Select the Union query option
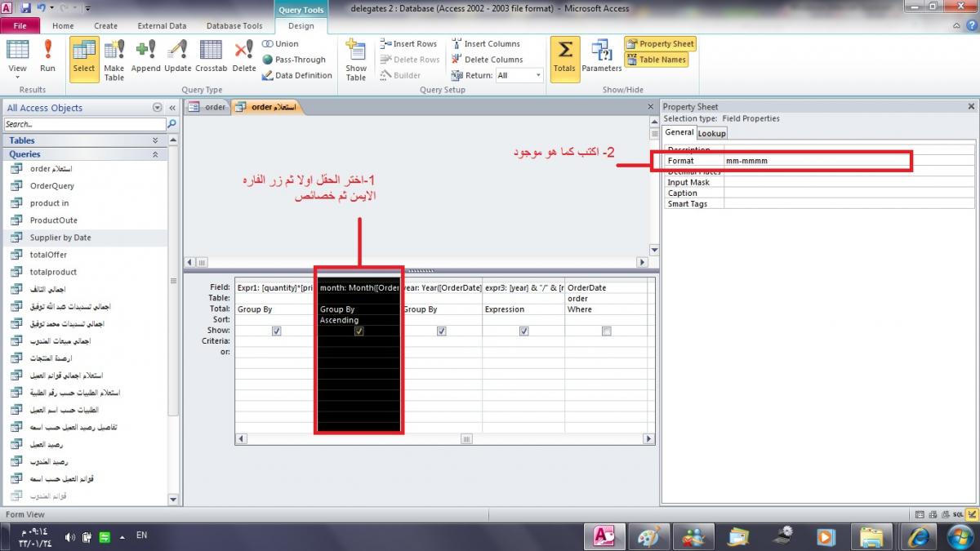 pos(281,44)
